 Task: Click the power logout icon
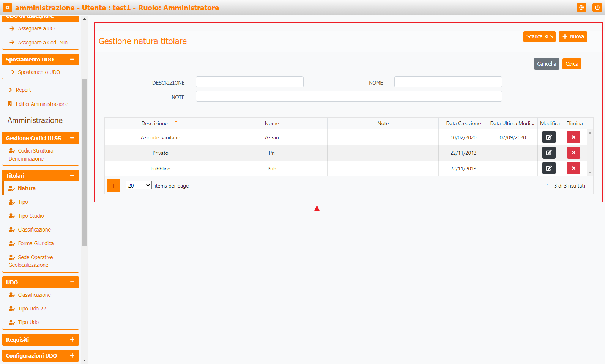point(597,8)
